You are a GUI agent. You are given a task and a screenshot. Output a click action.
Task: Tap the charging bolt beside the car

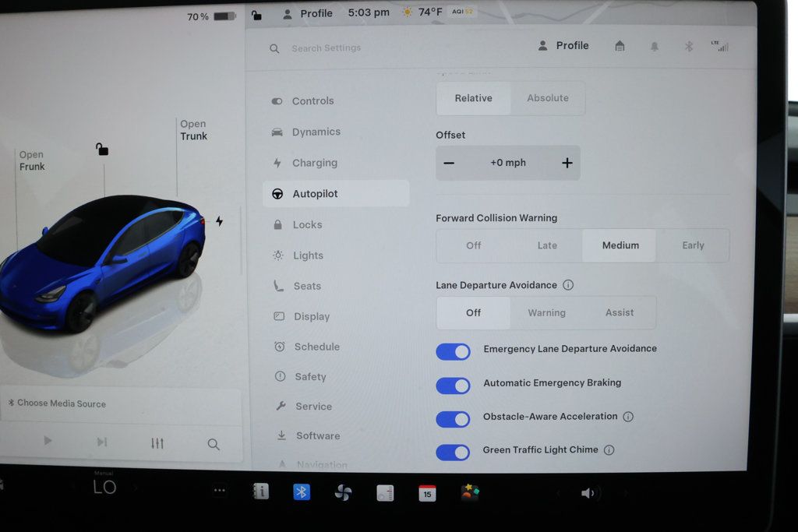coord(219,221)
